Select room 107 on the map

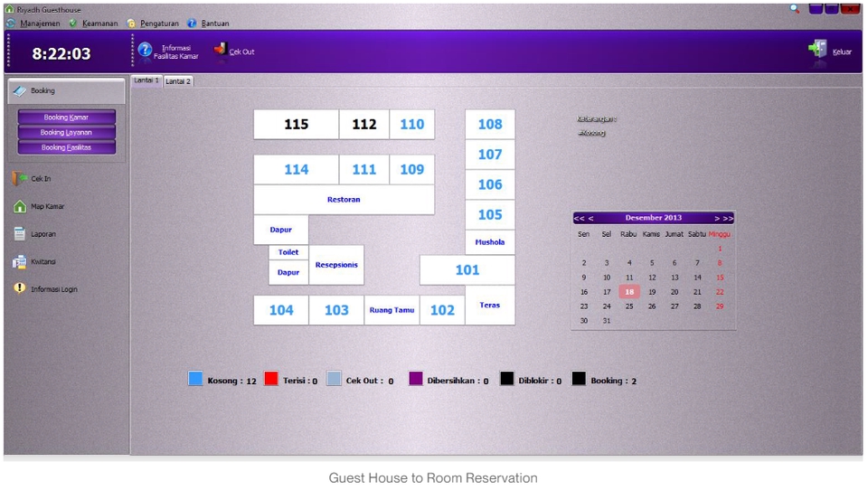[x=490, y=155]
